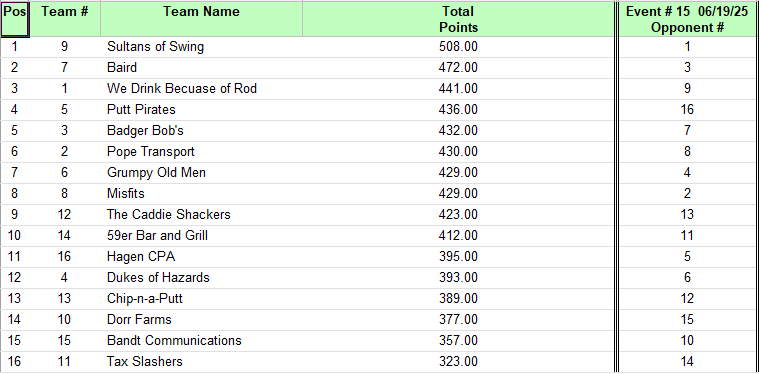Select We Drink Becuase of Rod row

click(378, 88)
